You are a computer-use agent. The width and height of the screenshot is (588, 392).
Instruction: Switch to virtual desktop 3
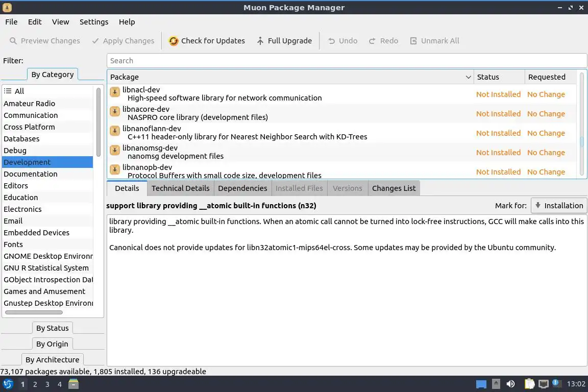[x=47, y=384]
